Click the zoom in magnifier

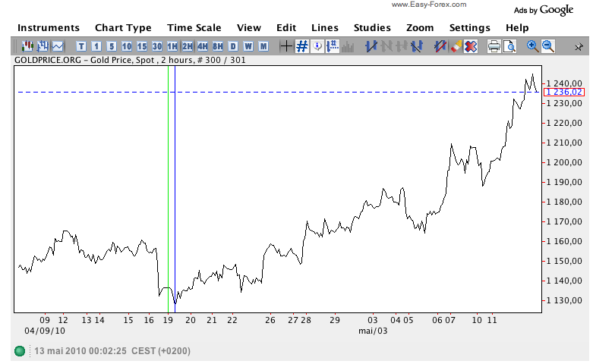[532, 46]
